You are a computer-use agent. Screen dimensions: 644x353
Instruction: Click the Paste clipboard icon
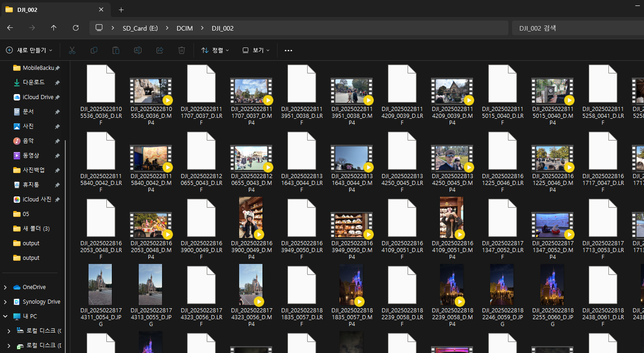[x=116, y=50]
